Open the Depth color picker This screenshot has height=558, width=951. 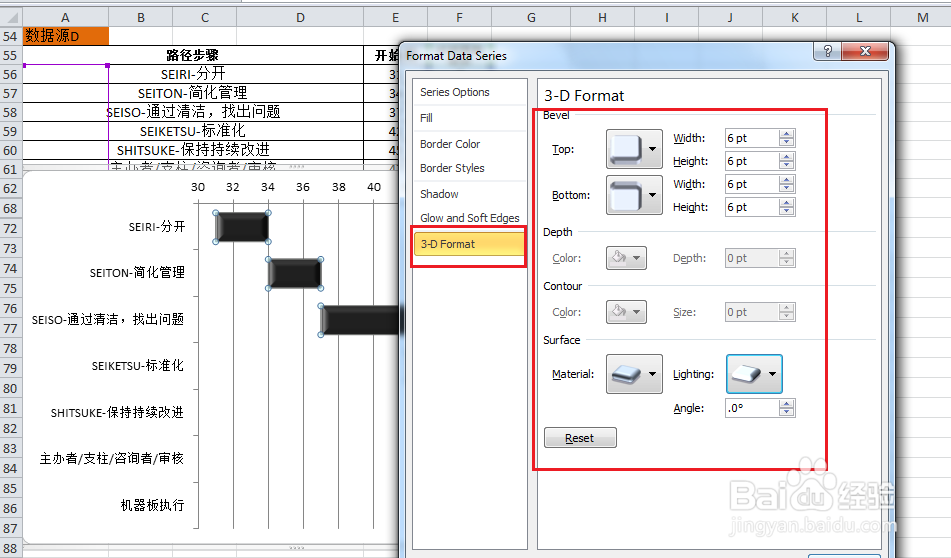tap(626, 258)
